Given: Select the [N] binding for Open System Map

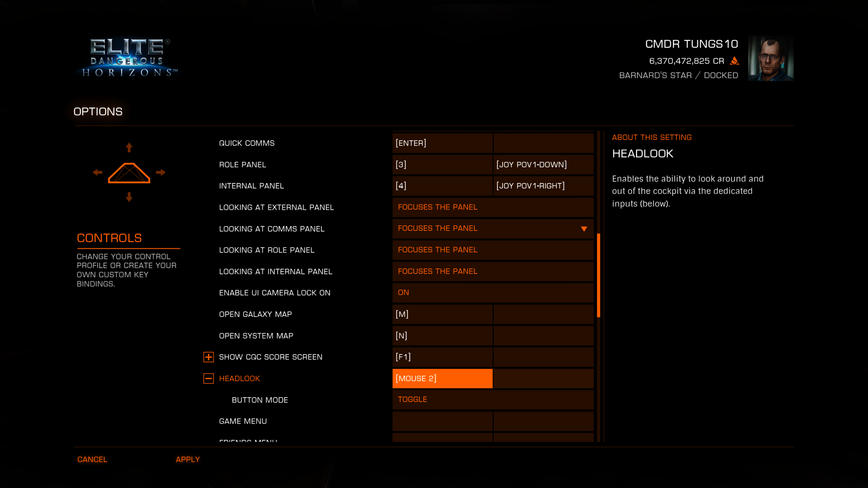Looking at the screenshot, I should tap(442, 336).
